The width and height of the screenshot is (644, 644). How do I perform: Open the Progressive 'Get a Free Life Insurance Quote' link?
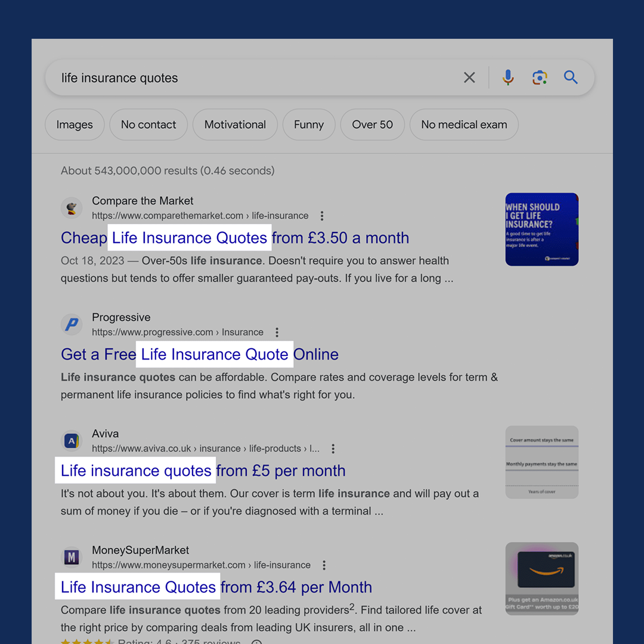pos(199,354)
